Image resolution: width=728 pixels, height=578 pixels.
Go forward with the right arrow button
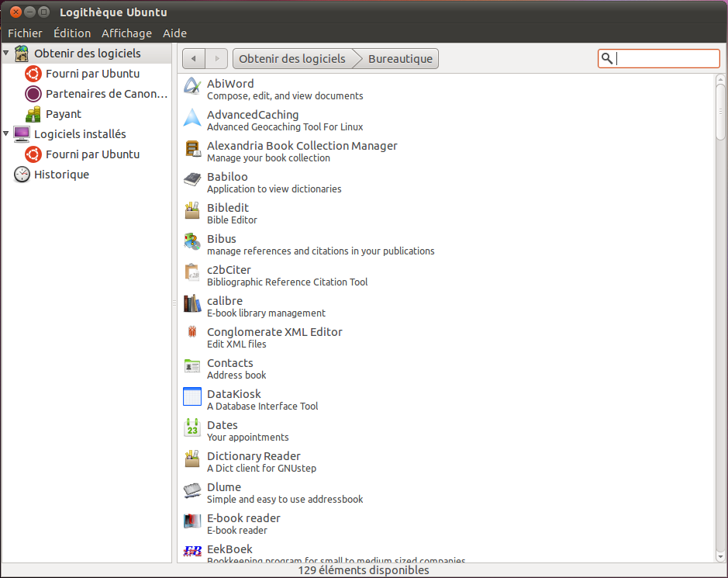click(216, 58)
